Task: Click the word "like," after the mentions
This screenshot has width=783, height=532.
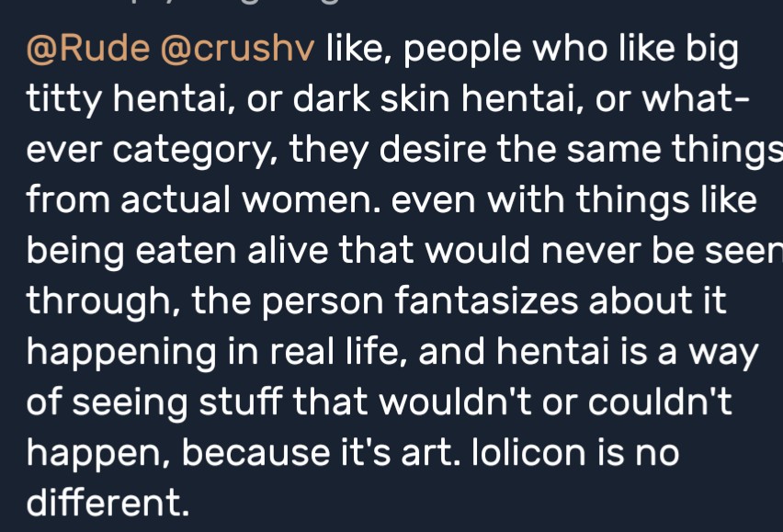Action: (360, 49)
